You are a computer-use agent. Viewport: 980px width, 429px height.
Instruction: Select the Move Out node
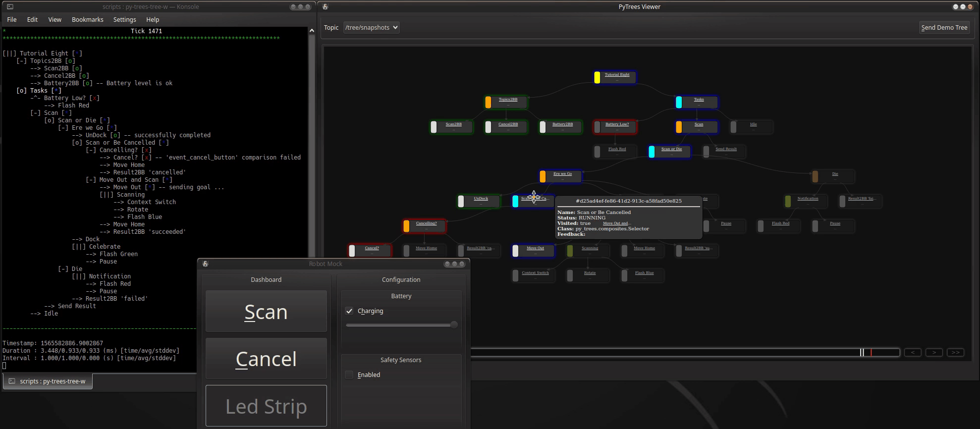pos(533,251)
